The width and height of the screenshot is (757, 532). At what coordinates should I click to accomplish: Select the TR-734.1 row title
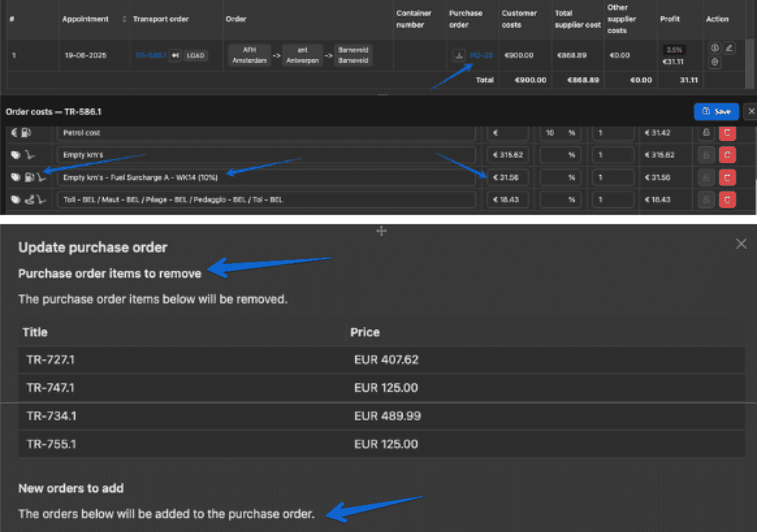pyautogui.click(x=52, y=415)
